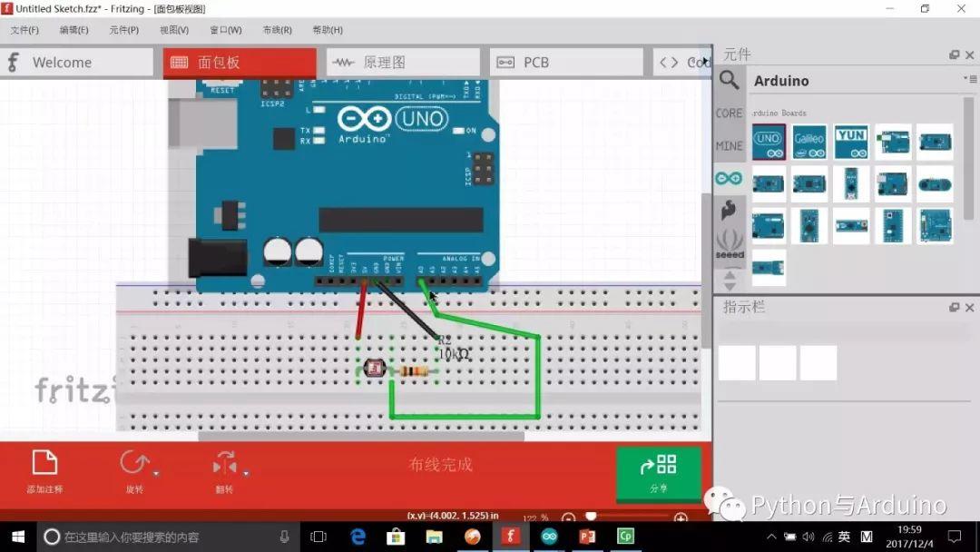Screen dimensions: 980x552
Task: Select the narrow Nano board in second row
Action: [851, 183]
